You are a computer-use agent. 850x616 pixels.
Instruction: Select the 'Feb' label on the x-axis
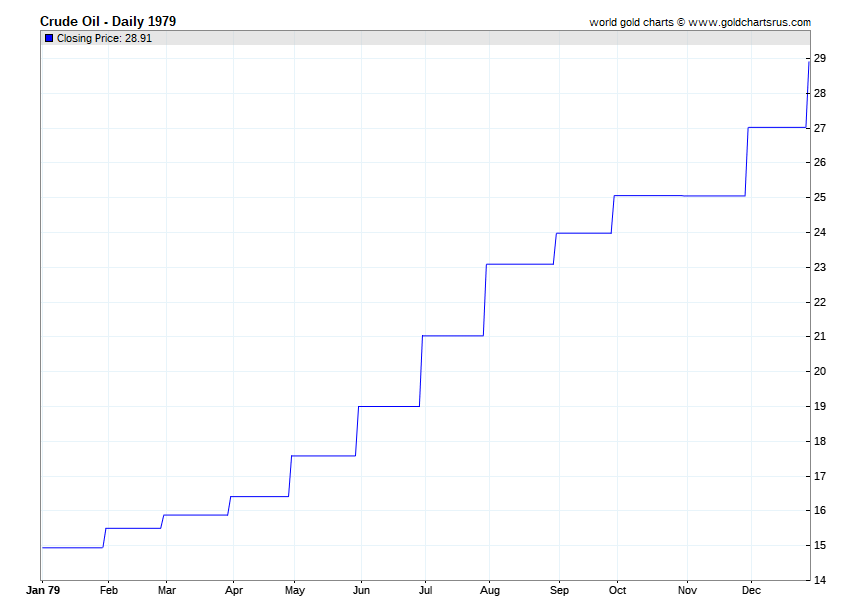pyautogui.click(x=109, y=591)
